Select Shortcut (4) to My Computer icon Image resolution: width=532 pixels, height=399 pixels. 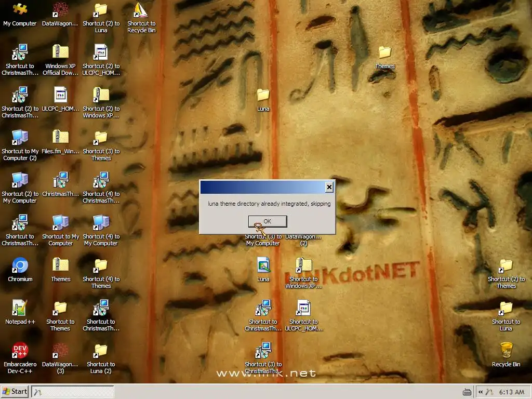tap(101, 230)
